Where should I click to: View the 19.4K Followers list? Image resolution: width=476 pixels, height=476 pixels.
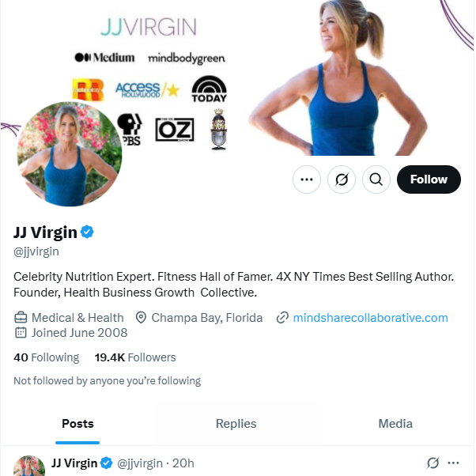tap(135, 357)
